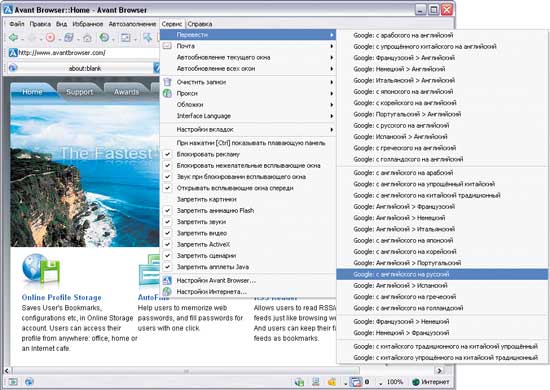Screen dimensions: 550x390
Task: Expand the Очистить записи submenu
Action: coord(248,82)
